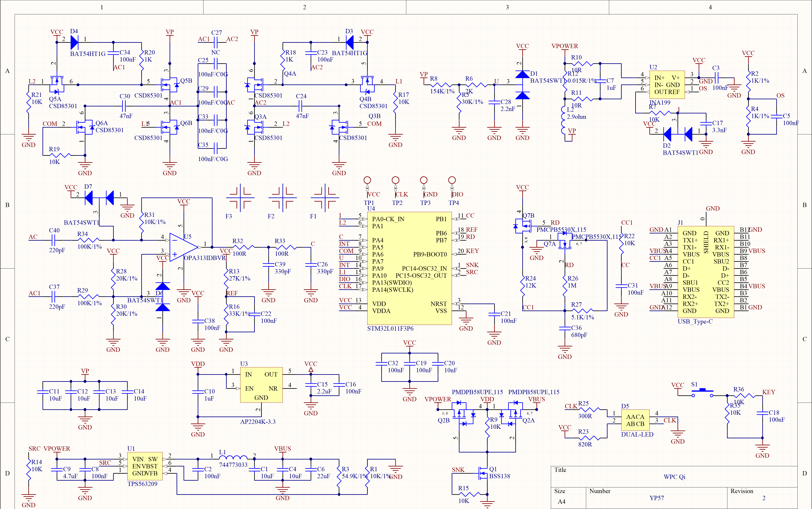Click the 'YP57' document number
This screenshot has height=509, width=812.
pyautogui.click(x=657, y=498)
